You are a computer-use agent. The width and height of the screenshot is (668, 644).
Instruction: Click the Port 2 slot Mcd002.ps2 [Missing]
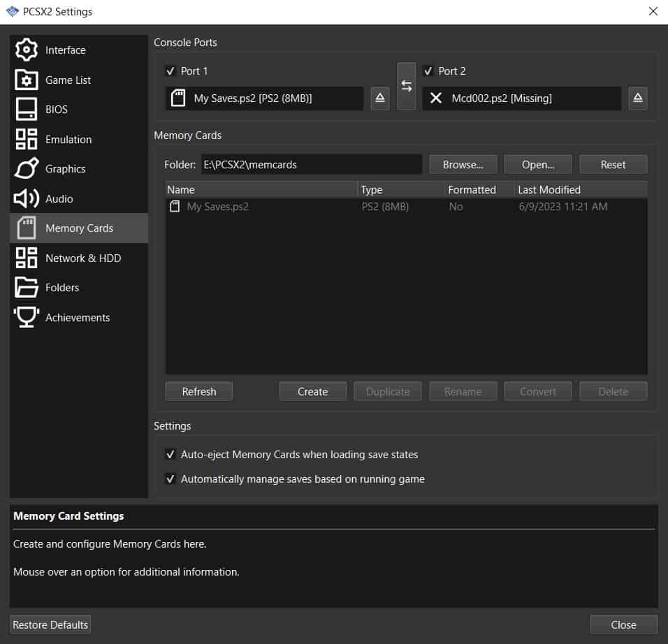click(522, 98)
